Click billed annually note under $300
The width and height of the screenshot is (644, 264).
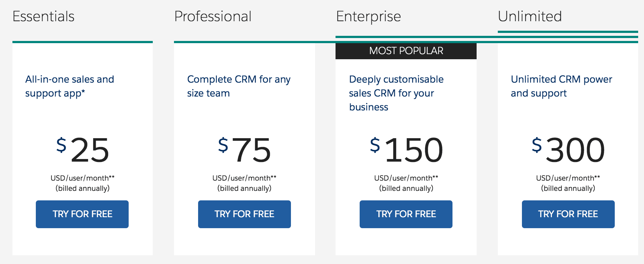tap(568, 188)
